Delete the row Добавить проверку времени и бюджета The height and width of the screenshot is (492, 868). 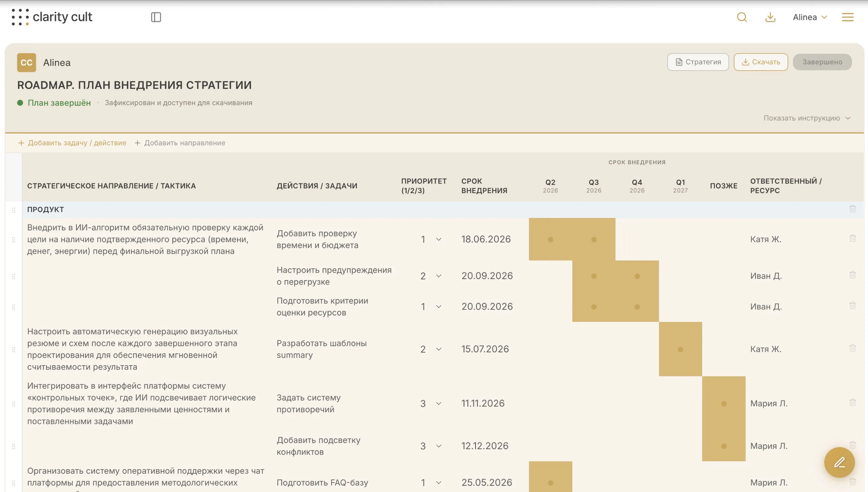(x=852, y=238)
